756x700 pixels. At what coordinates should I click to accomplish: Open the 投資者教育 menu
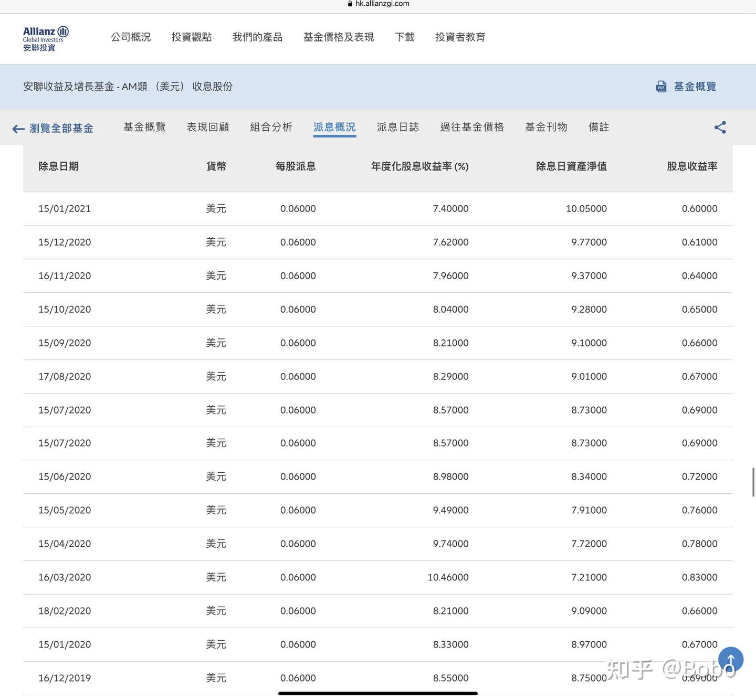(460, 37)
